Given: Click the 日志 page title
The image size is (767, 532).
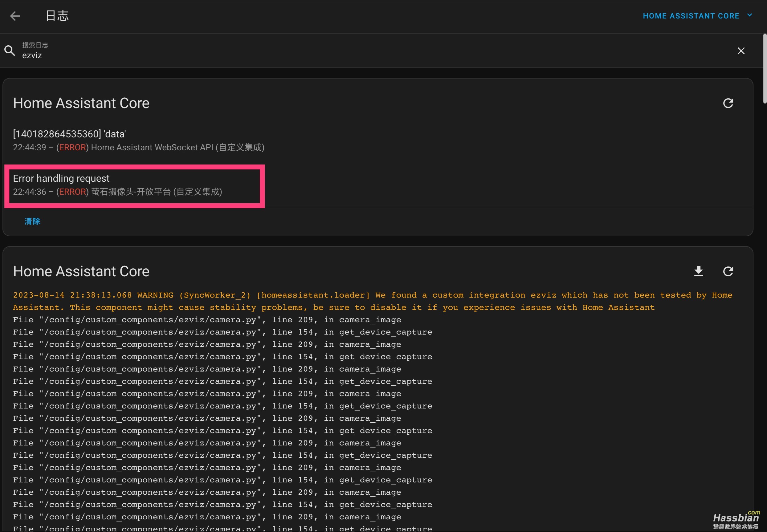Looking at the screenshot, I should pyautogui.click(x=57, y=16).
